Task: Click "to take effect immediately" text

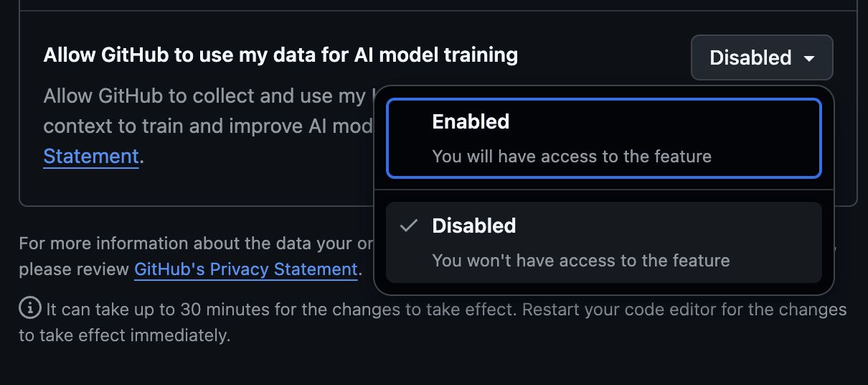Action: pyautogui.click(x=124, y=335)
